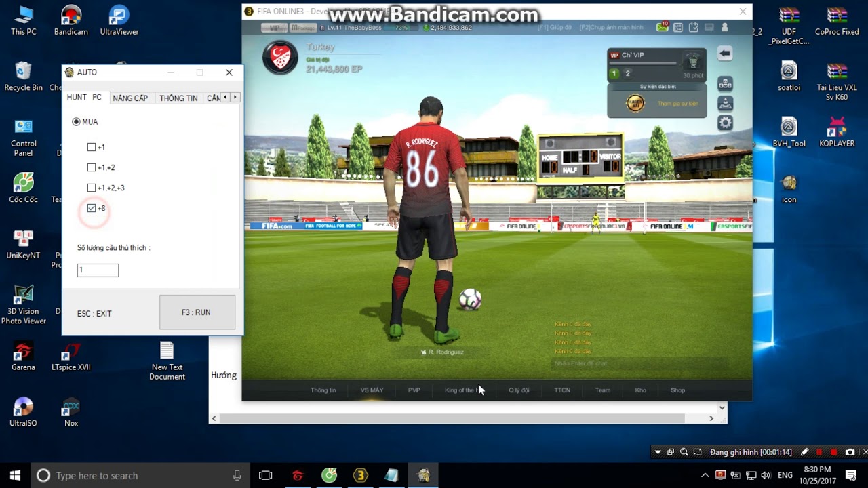Click the M Package badge
The image size is (868, 488).
[303, 28]
